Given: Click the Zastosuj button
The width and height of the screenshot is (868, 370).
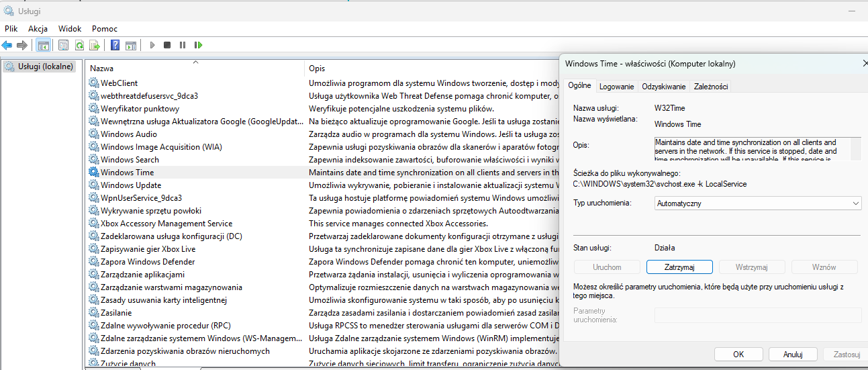Looking at the screenshot, I should coord(846,355).
